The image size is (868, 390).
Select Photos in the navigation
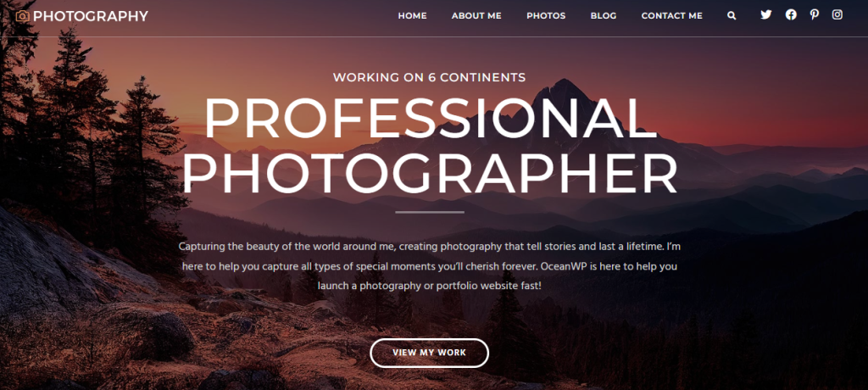coord(546,16)
